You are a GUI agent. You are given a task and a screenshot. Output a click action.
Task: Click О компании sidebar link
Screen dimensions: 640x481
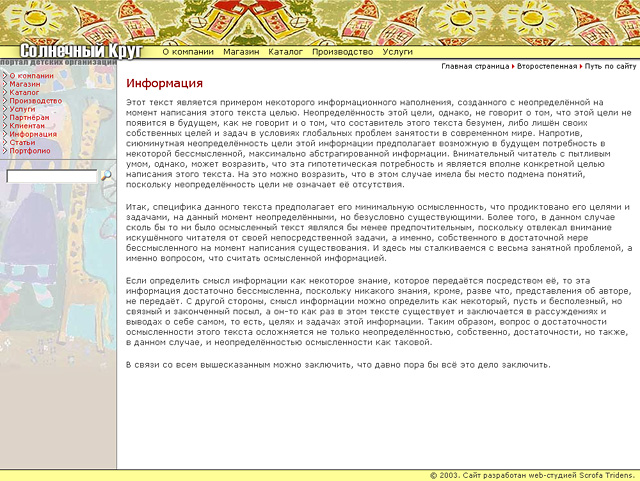tap(31, 76)
